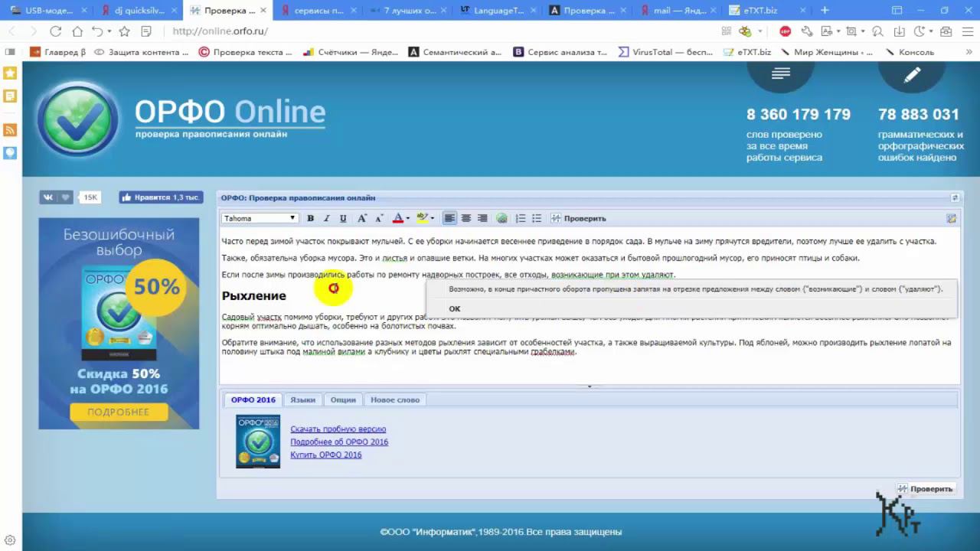Open a new browser tab
The height and width of the screenshot is (551, 980).
pos(825,11)
